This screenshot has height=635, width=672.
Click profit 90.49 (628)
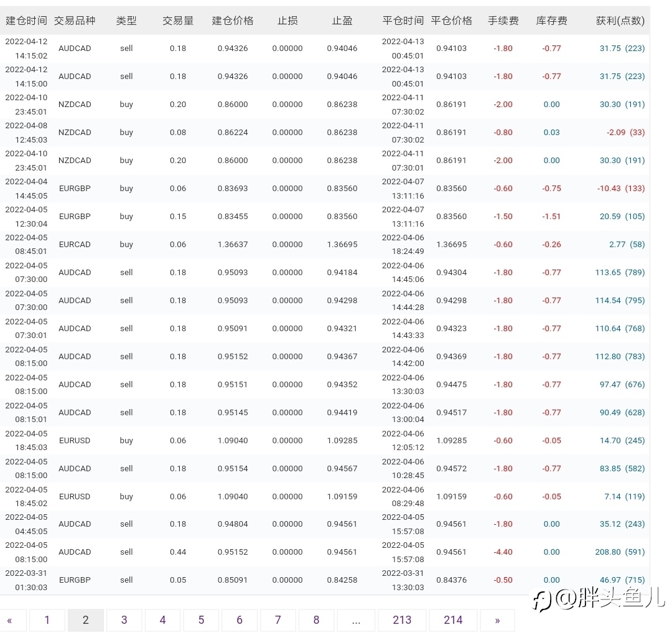[x=622, y=413]
